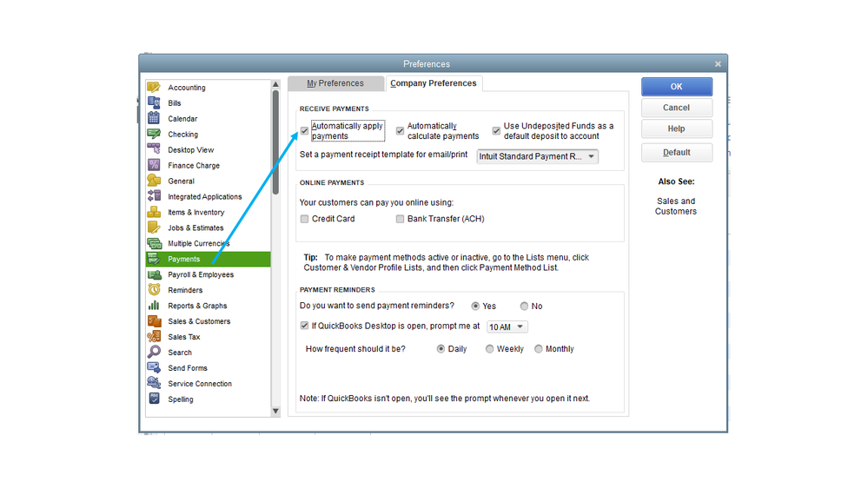This screenshot has height=488, width=868.
Task: Click the Bills category icon
Action: [154, 103]
